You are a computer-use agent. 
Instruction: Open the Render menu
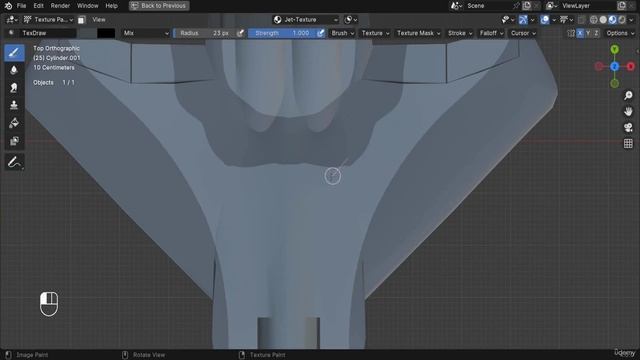[60, 6]
